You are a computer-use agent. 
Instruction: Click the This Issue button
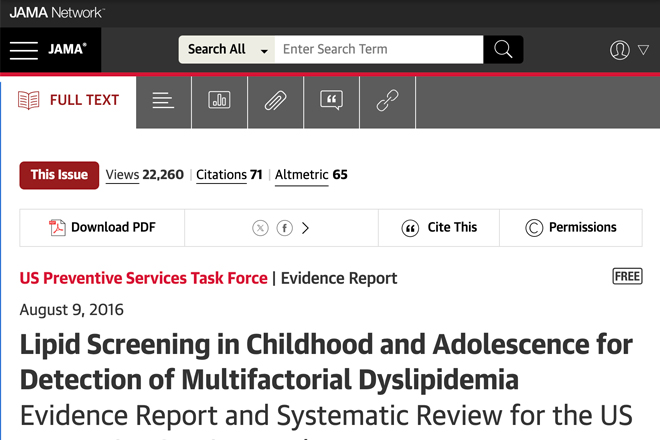[59, 175]
